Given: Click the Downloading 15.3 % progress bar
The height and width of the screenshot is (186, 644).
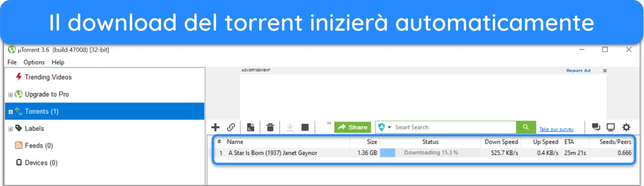Looking at the screenshot, I should (x=430, y=153).
